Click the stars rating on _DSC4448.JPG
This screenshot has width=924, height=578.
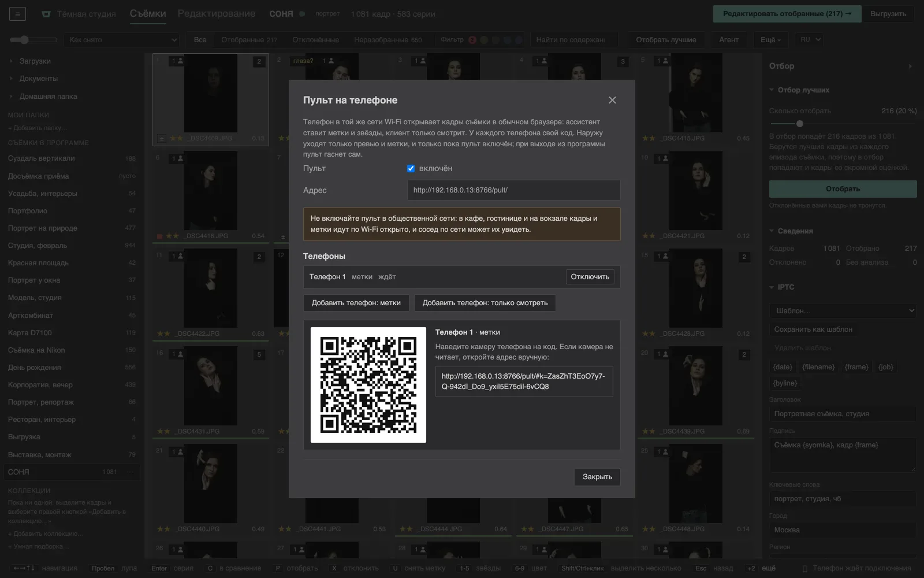[x=649, y=529]
